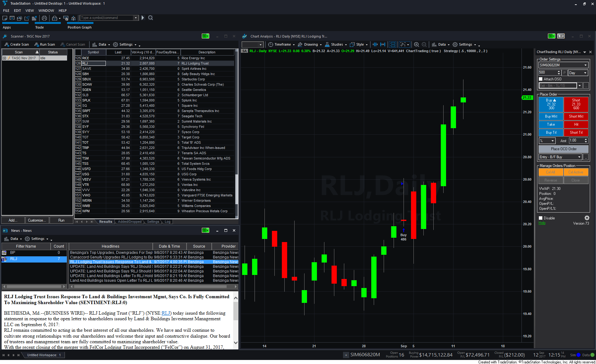Viewport: 596px width, 364px height.
Task: Toggle the chart trading panel icon
Action: pos(393,44)
